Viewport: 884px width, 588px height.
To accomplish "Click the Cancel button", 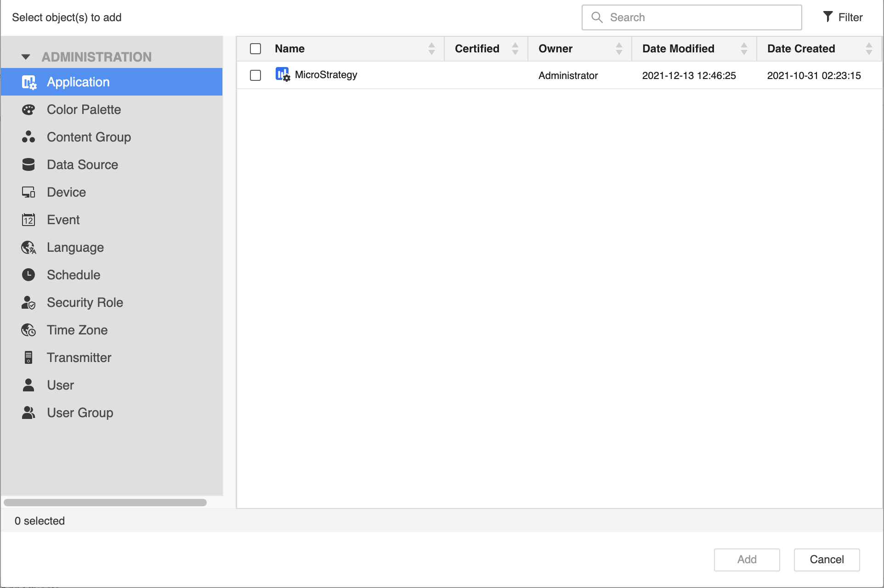I will tap(827, 560).
